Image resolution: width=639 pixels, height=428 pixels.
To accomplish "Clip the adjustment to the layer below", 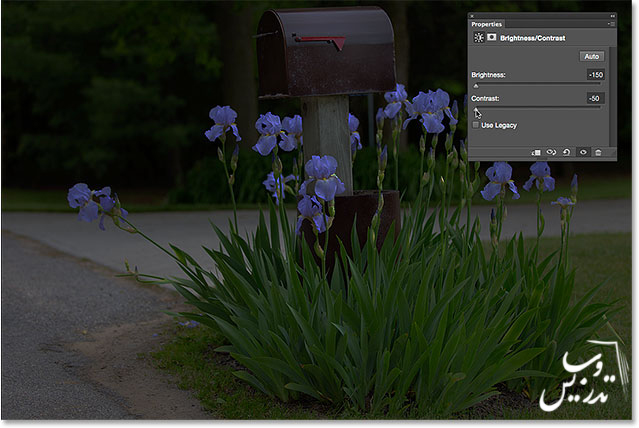I will click(534, 152).
